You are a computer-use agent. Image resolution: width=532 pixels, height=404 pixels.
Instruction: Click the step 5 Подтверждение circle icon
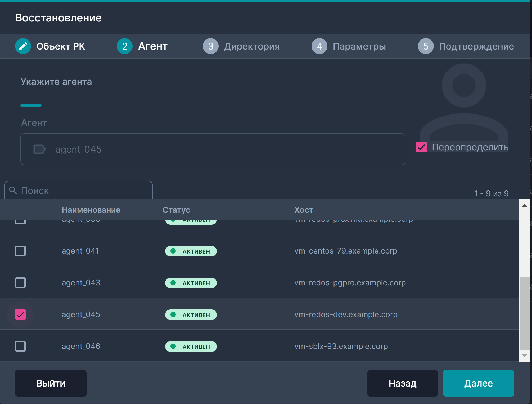425,46
